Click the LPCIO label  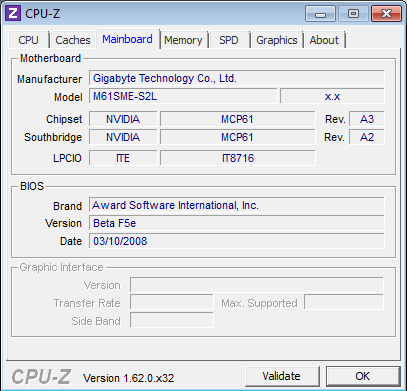[67, 158]
